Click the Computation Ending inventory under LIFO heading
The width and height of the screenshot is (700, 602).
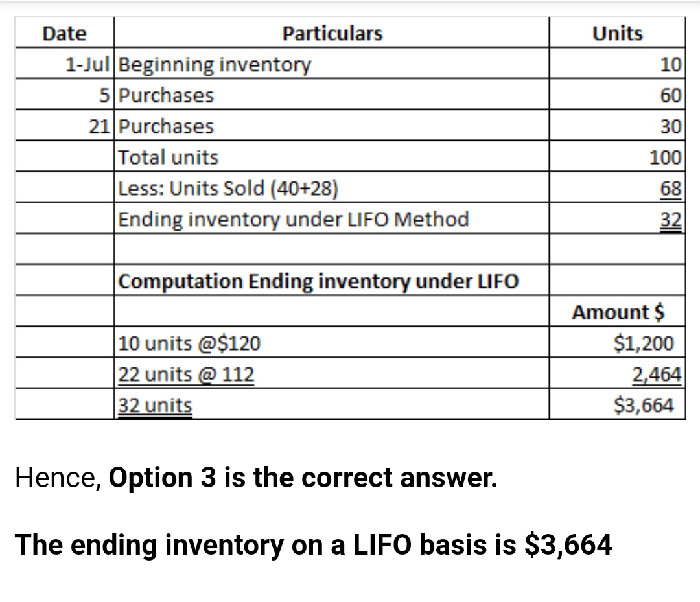click(320, 282)
